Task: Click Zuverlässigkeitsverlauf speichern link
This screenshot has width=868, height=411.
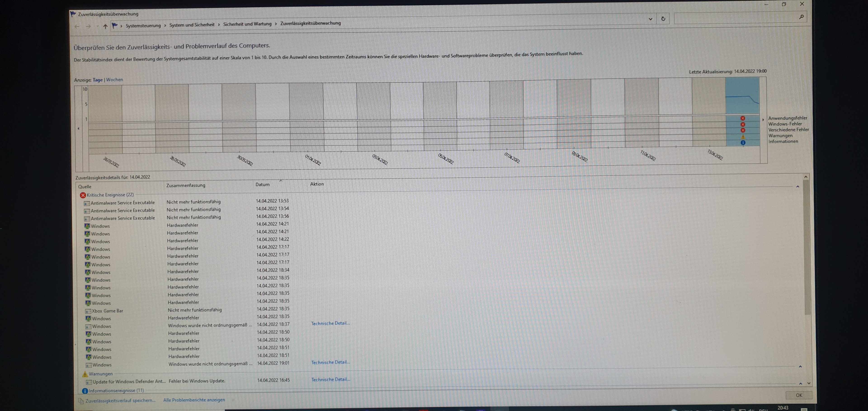Action: 120,401
